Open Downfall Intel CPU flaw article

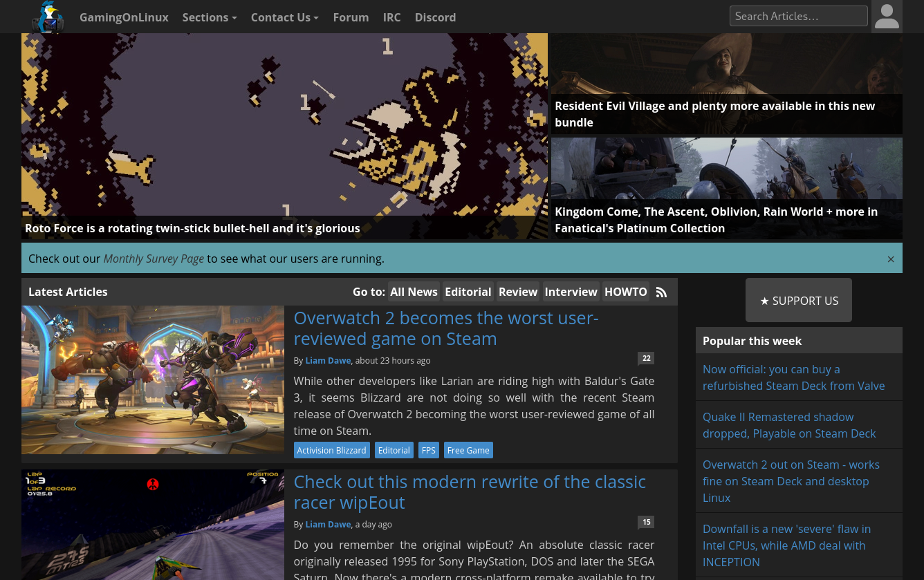786,545
